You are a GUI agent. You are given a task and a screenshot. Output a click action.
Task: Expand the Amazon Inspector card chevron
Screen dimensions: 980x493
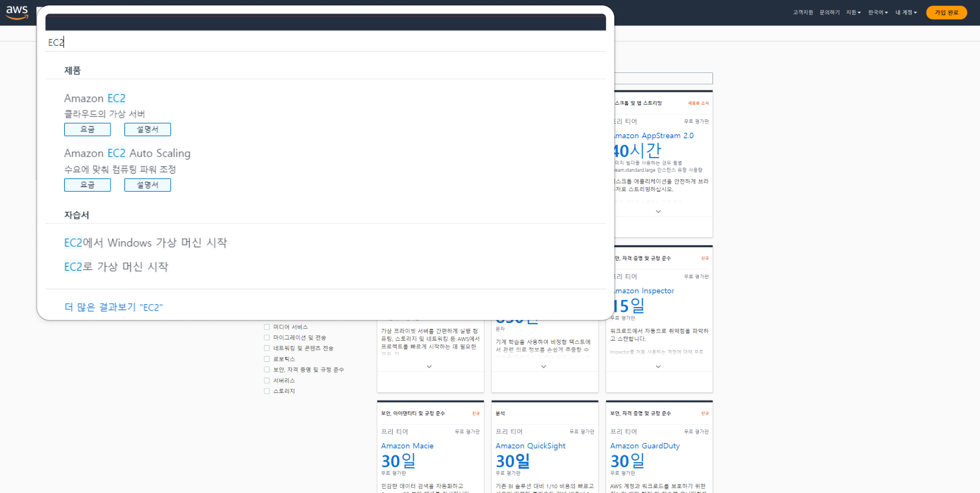(x=658, y=367)
